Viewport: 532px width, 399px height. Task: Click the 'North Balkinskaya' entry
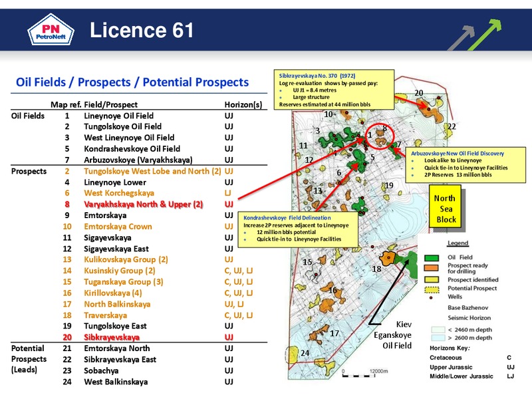tap(117, 304)
